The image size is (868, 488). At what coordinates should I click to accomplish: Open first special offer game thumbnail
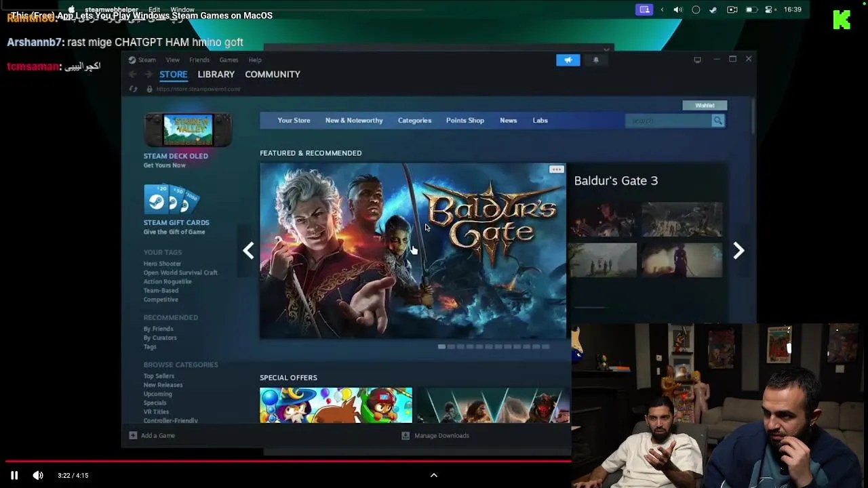click(336, 405)
